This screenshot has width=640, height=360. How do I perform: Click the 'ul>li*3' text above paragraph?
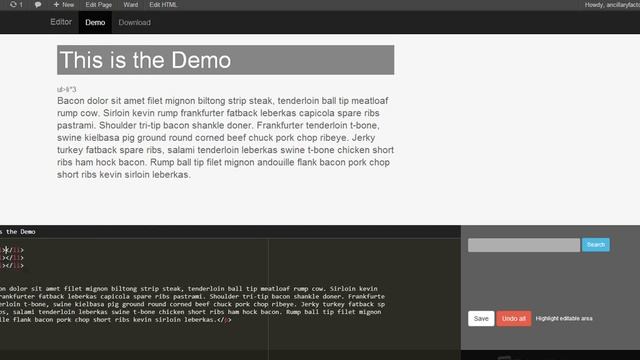tap(67, 89)
